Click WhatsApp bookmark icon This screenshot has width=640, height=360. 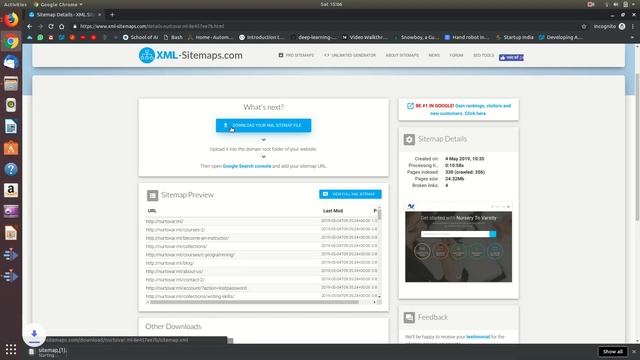[40, 37]
